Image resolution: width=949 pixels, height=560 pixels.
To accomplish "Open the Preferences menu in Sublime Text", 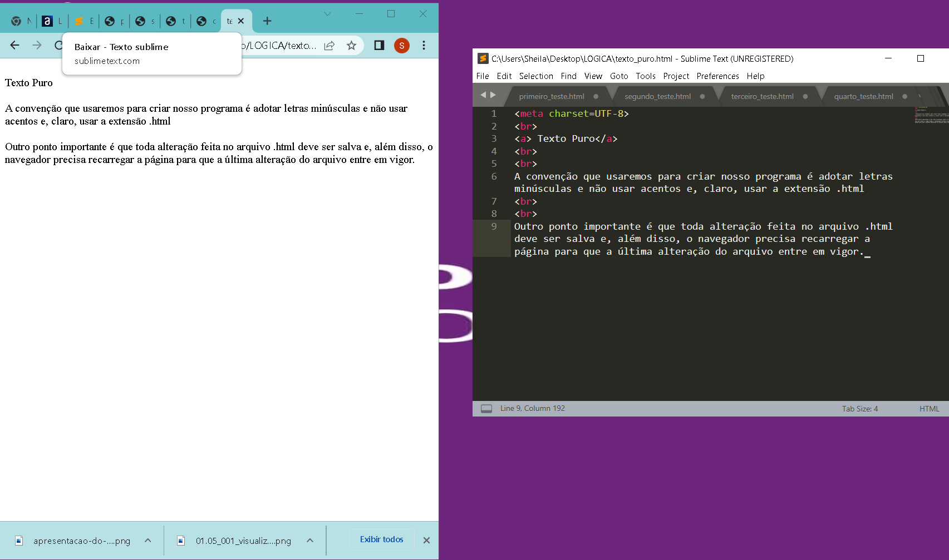I will click(718, 76).
